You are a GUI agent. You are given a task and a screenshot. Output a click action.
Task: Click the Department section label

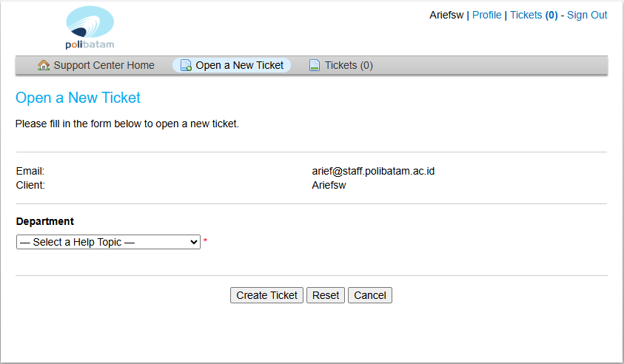[45, 221]
